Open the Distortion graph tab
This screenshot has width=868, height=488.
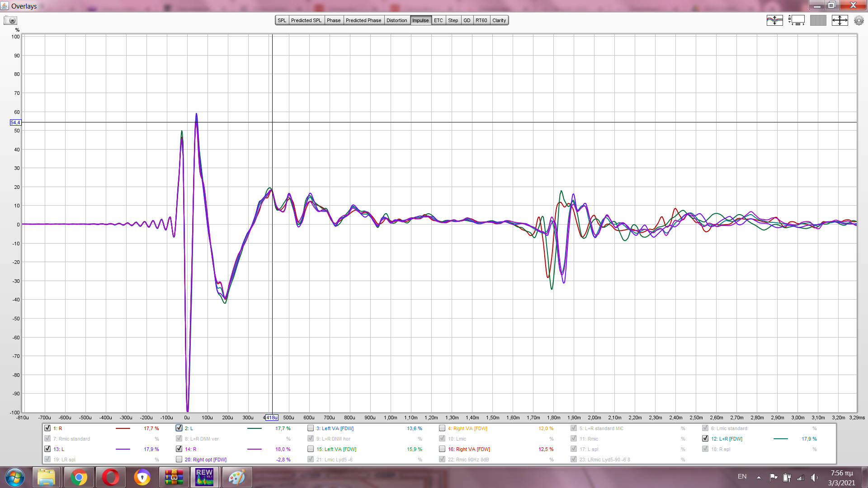pyautogui.click(x=396, y=20)
